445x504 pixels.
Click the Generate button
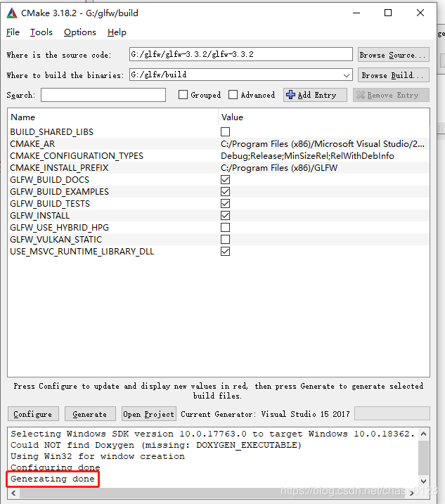[x=90, y=414]
